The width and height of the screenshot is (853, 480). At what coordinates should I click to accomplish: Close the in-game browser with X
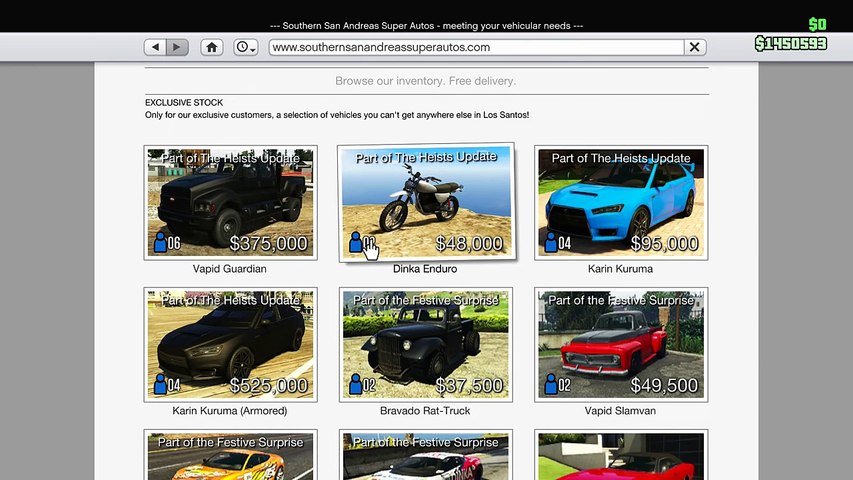pos(695,47)
